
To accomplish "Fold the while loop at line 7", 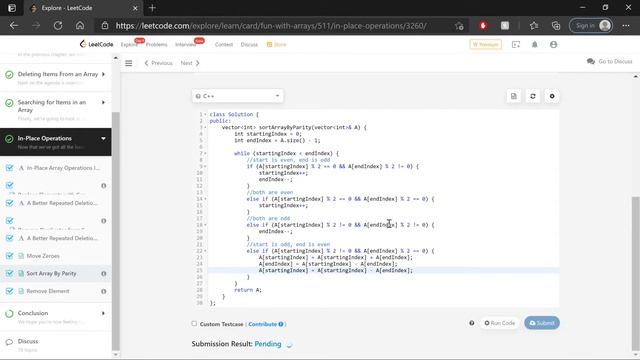I will [x=205, y=153].
